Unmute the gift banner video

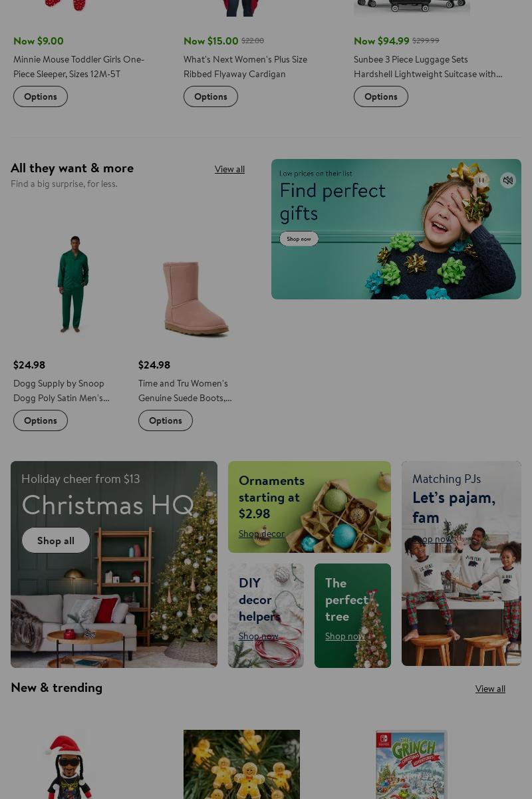point(508,180)
